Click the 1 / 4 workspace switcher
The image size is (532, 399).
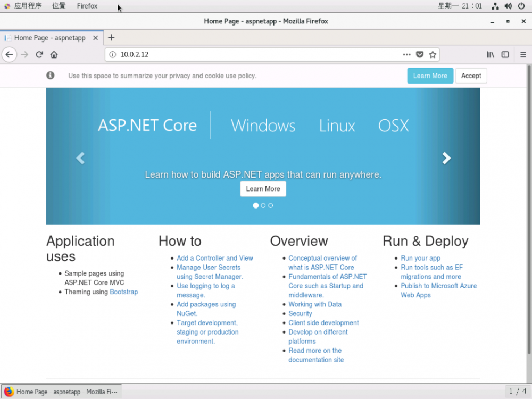click(518, 392)
